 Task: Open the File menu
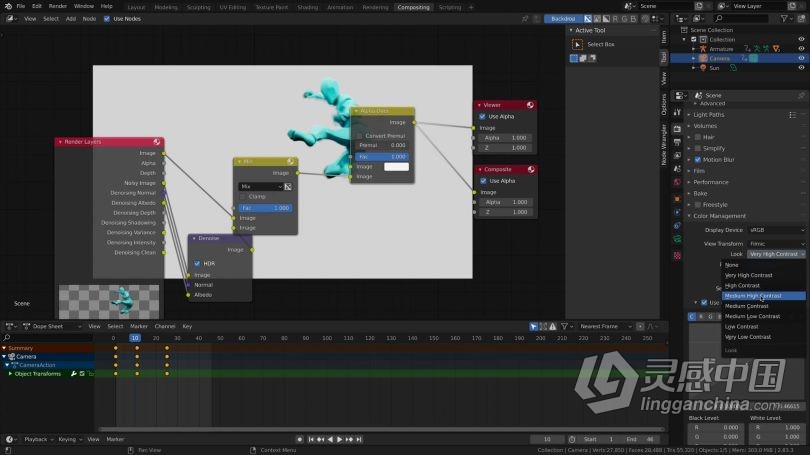point(21,6)
